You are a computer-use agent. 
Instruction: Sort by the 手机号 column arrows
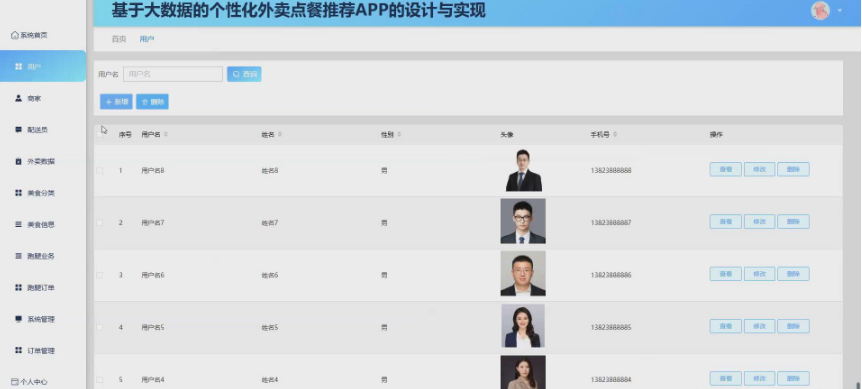coord(615,135)
